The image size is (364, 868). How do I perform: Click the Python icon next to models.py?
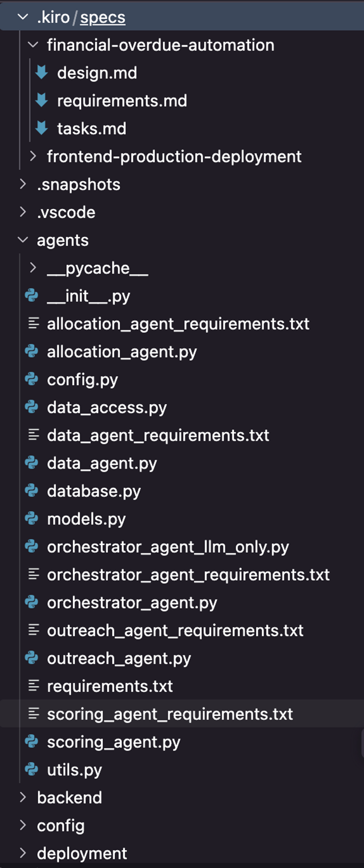(31, 519)
